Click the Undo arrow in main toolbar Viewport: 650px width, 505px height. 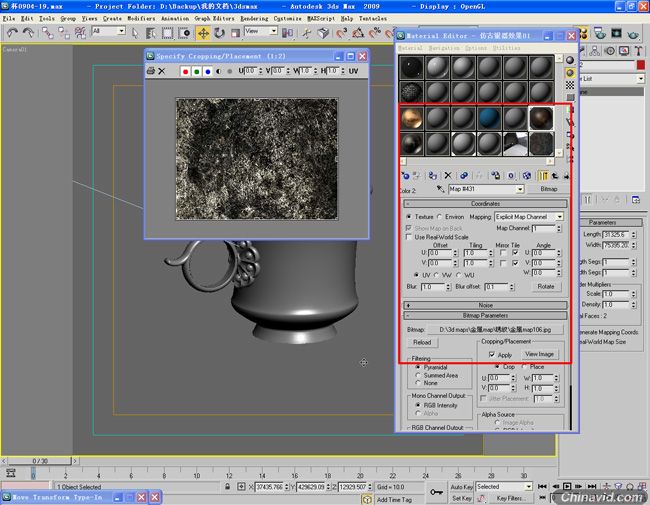coord(12,33)
